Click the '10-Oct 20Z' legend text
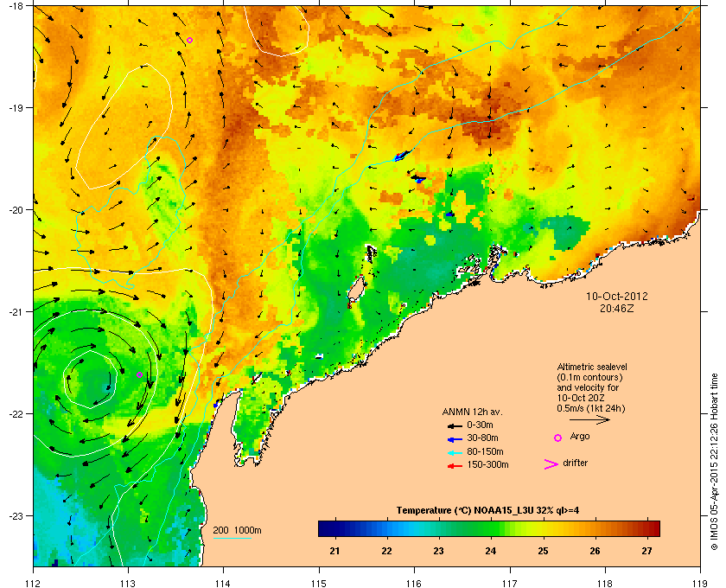Image resolution: width=726 pixels, height=588 pixels. click(x=581, y=398)
